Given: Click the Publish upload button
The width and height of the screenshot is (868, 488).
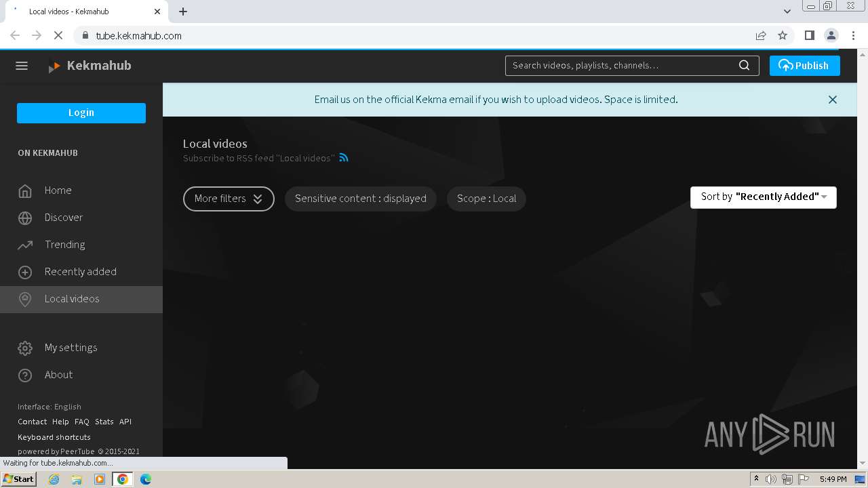Looking at the screenshot, I should 804,66.
